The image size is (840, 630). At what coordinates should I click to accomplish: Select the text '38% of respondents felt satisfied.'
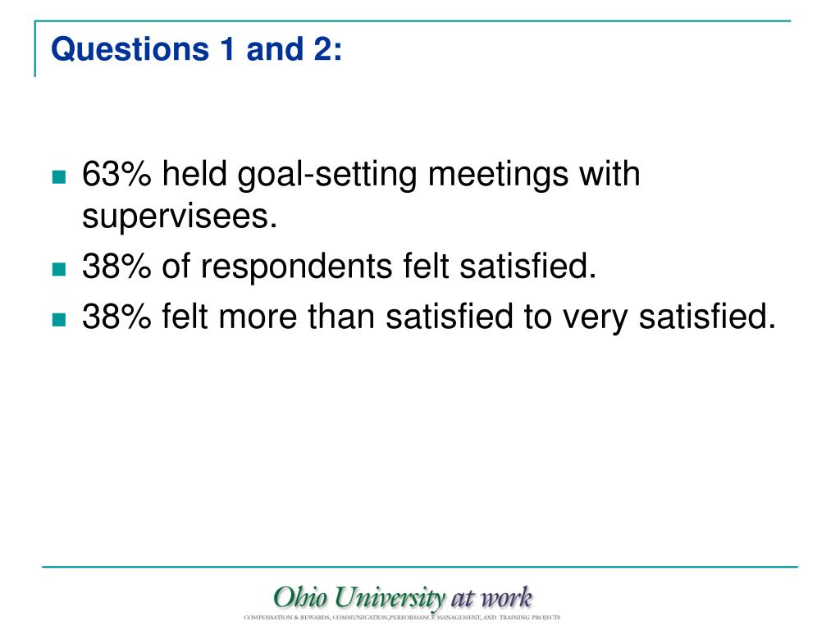[339, 267]
